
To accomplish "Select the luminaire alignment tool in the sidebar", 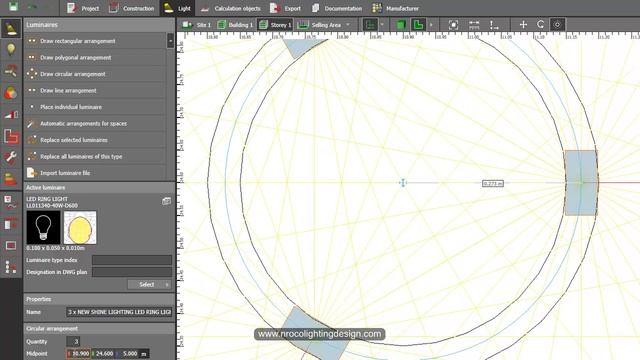I will coord(11,71).
